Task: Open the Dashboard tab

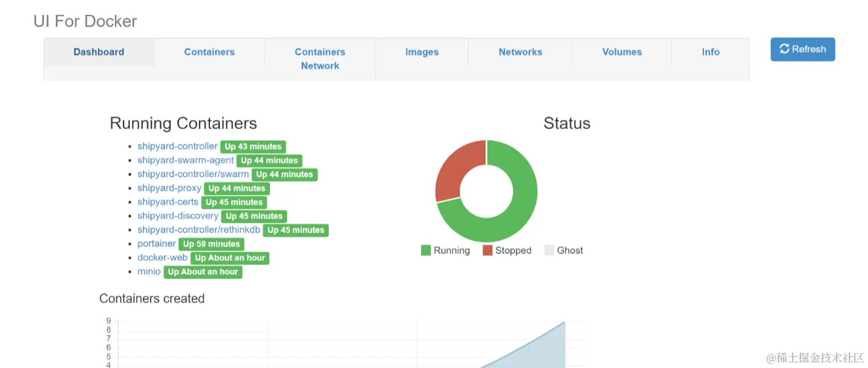Action: click(x=99, y=52)
